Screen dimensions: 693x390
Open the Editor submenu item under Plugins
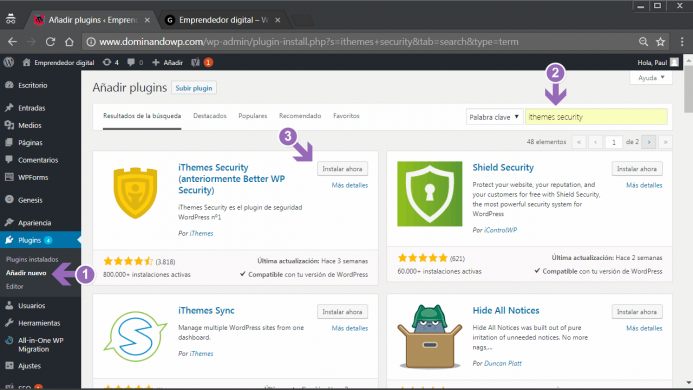pyautogui.click(x=15, y=287)
